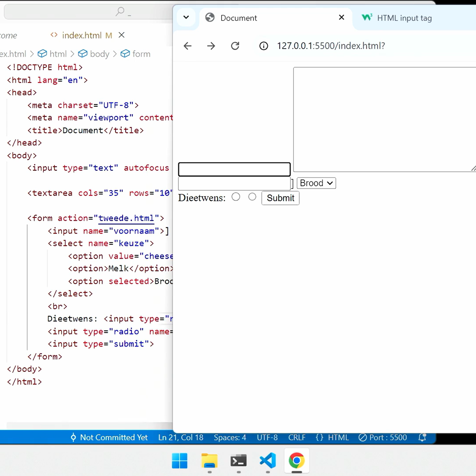Open the Brood select dropdown
The height and width of the screenshot is (476, 476).
click(x=316, y=183)
